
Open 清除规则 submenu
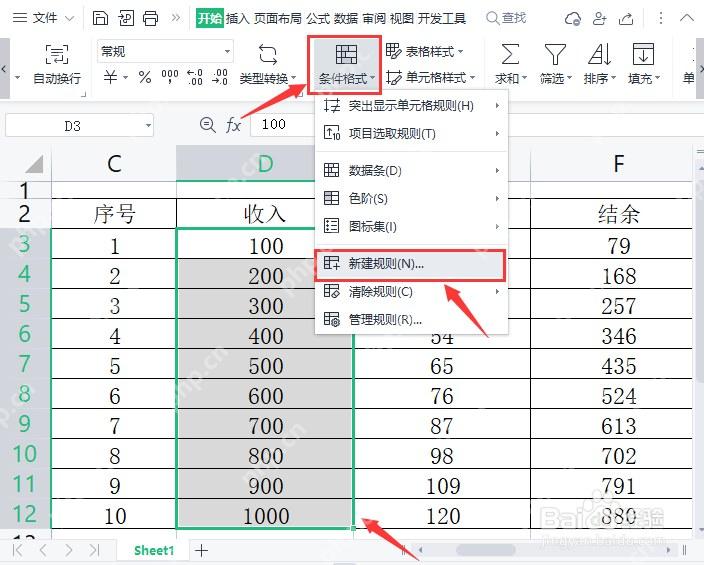pyautogui.click(x=412, y=292)
